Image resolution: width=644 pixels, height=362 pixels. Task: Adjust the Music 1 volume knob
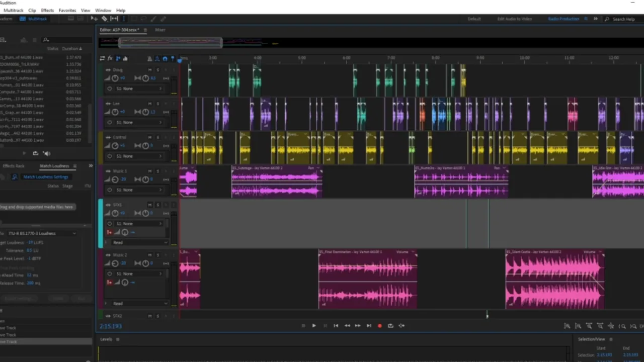(x=115, y=179)
